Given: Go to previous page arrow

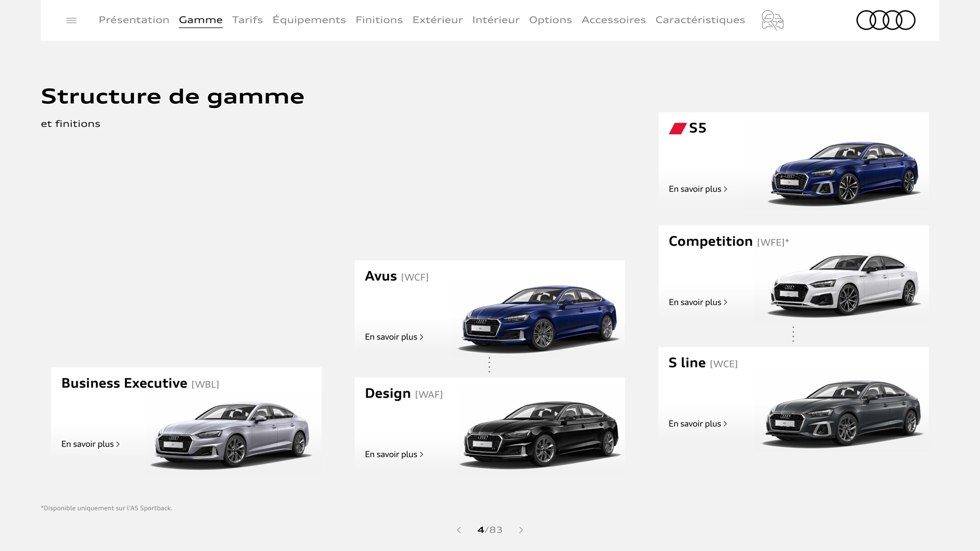Looking at the screenshot, I should (x=459, y=530).
